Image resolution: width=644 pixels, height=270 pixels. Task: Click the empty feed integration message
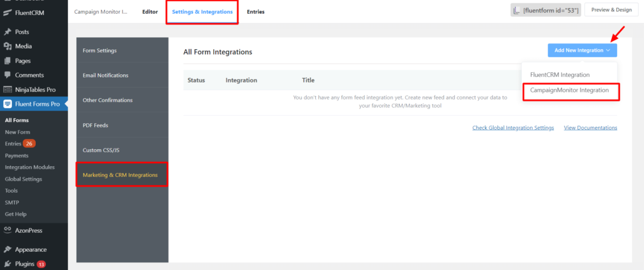[400, 101]
